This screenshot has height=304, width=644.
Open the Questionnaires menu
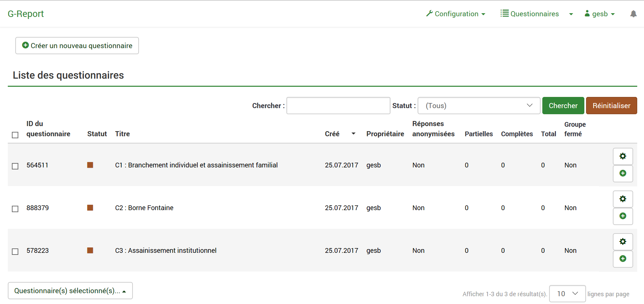[x=530, y=14]
